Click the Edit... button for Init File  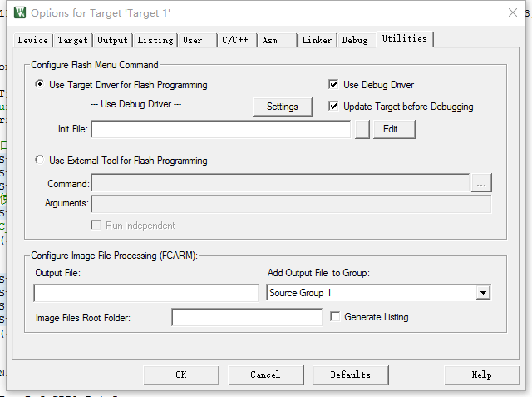tap(394, 130)
